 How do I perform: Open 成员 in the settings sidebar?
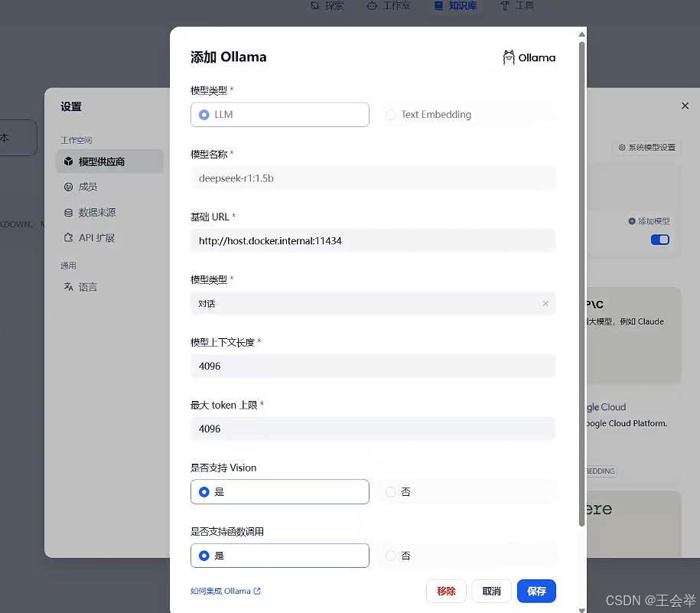pyautogui.click(x=109, y=187)
